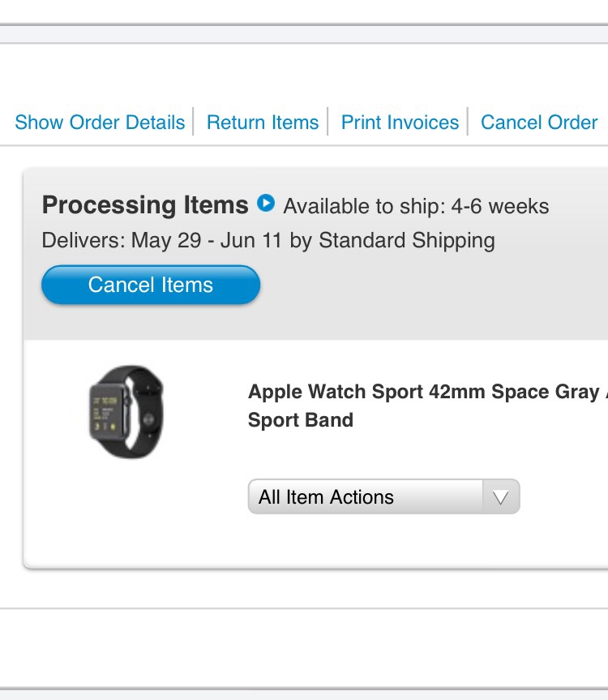Click the Cancel Order link
Viewport: 608px width, 700px height.
pyautogui.click(x=539, y=122)
